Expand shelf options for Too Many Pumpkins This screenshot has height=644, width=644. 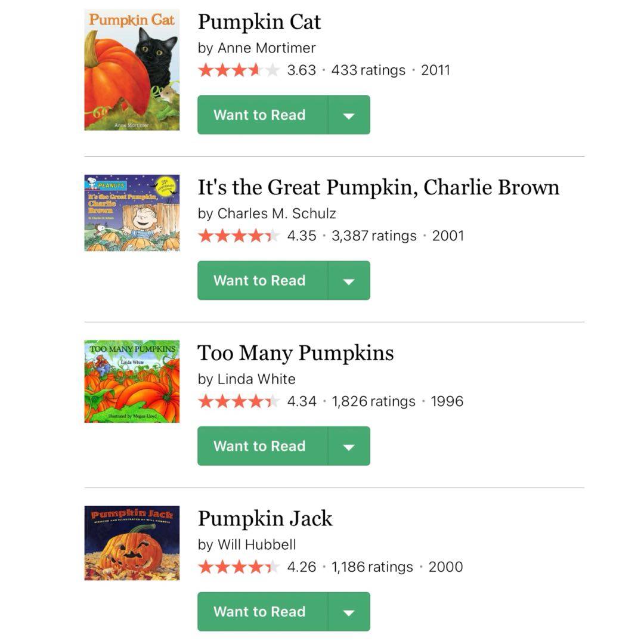coord(349,446)
